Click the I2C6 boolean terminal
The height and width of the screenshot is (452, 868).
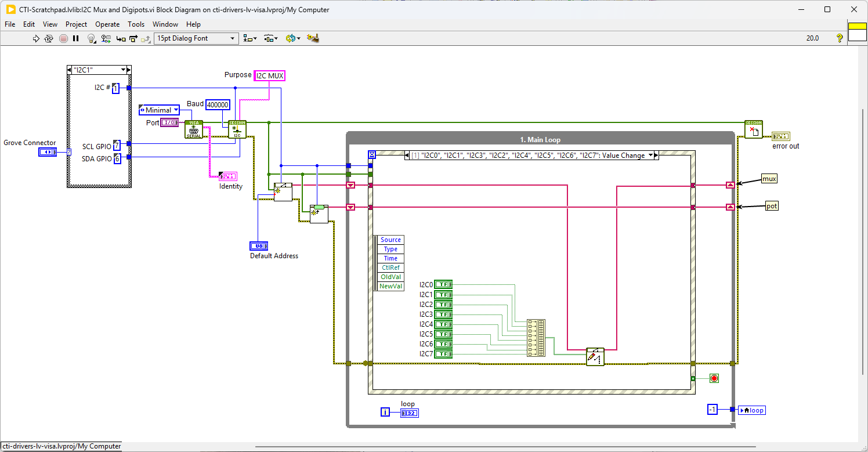443,343
